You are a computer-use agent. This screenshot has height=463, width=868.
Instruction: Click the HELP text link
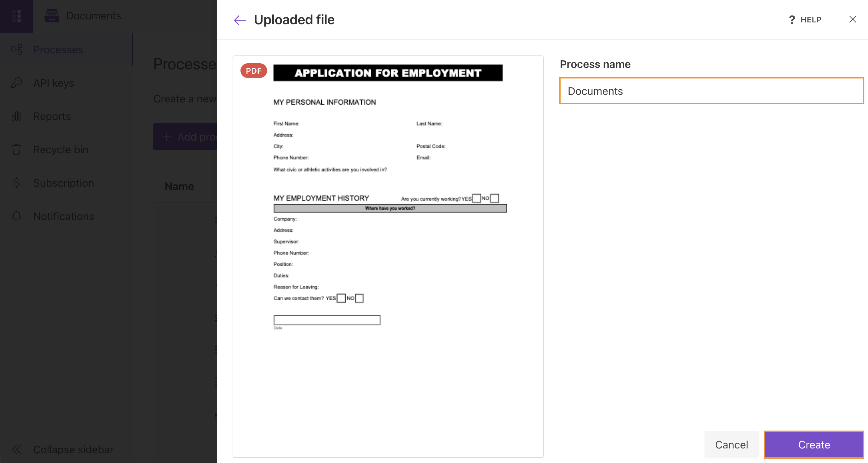coord(811,20)
